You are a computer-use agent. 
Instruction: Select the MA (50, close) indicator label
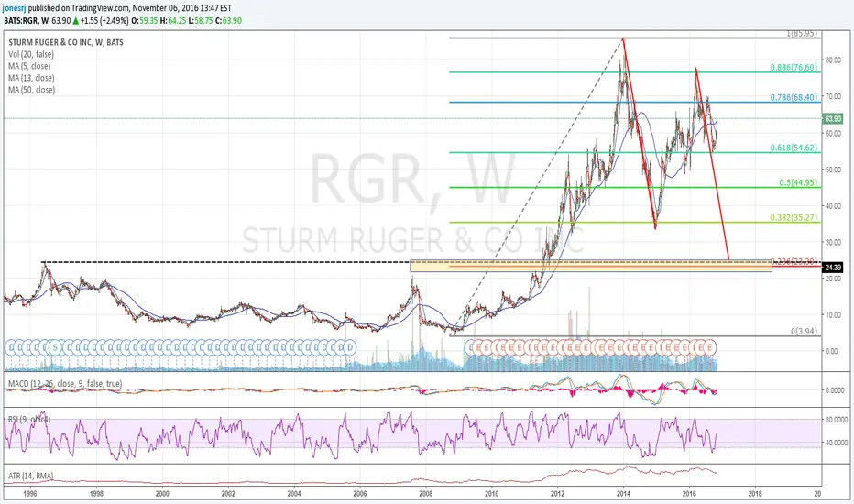(31, 90)
